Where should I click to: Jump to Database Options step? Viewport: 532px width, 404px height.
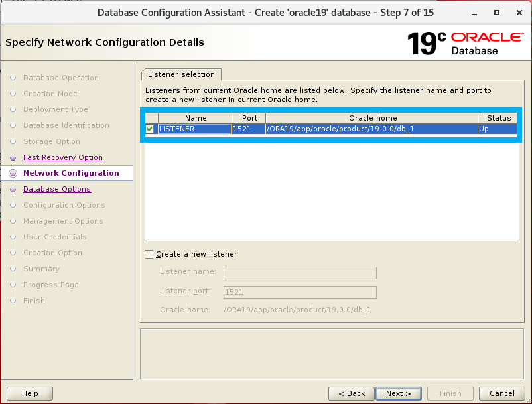(57, 189)
